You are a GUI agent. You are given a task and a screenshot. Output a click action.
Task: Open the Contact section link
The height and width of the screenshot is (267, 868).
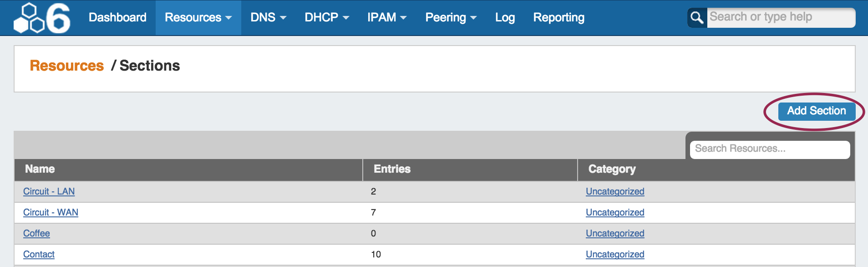(x=39, y=255)
